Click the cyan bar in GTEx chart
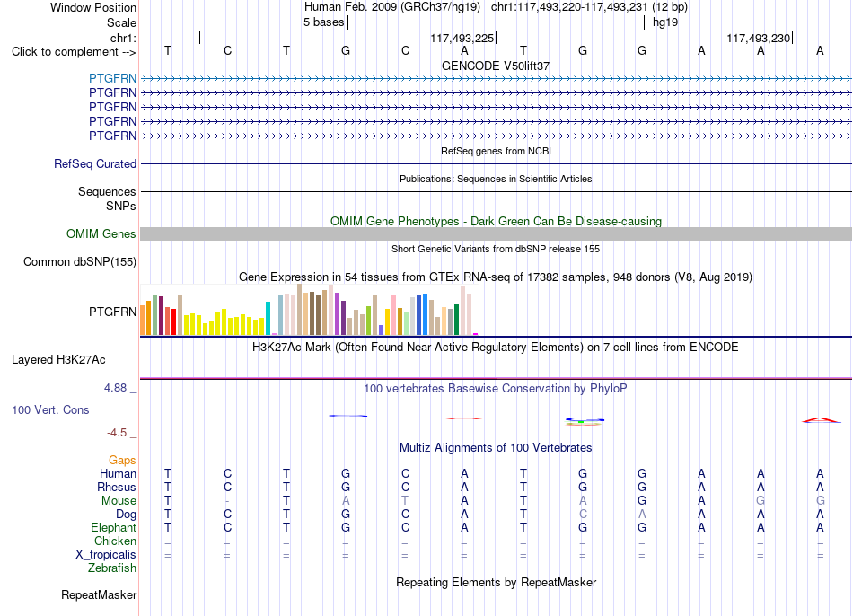 coord(268,319)
